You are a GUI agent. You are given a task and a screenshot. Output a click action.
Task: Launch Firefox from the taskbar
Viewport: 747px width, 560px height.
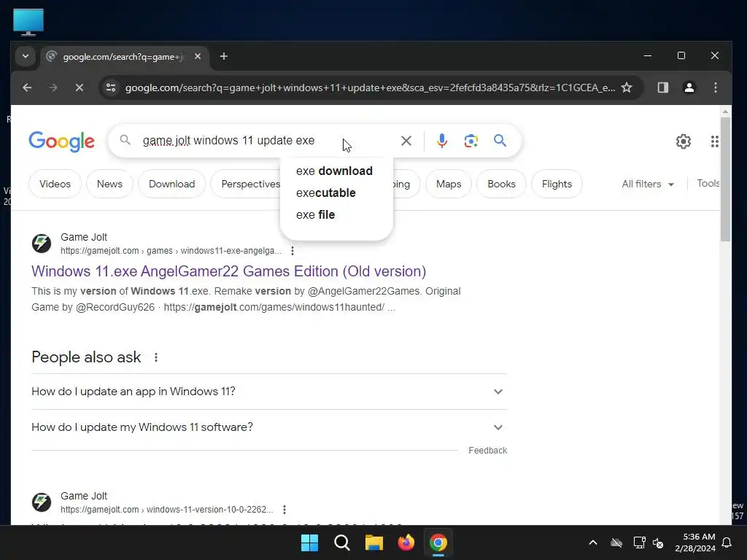pyautogui.click(x=406, y=542)
